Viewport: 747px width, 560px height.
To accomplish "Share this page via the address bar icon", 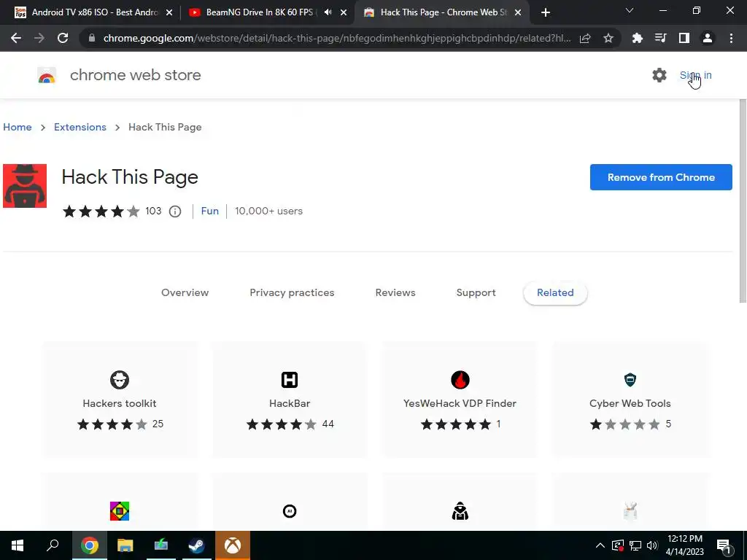I will point(585,38).
